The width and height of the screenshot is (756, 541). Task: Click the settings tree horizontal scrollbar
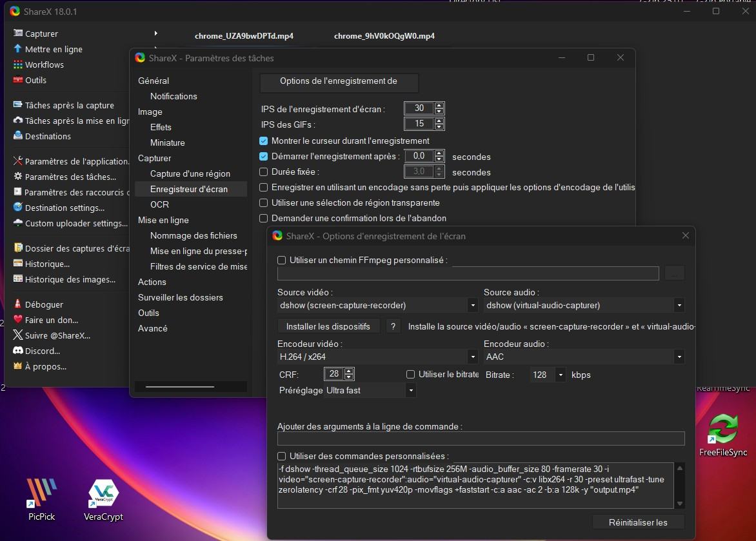[x=180, y=386]
